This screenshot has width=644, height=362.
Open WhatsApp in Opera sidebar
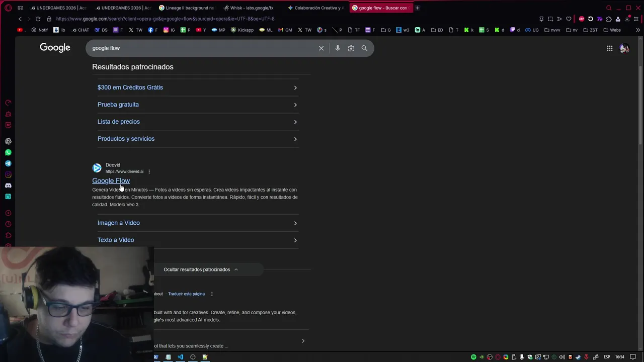pos(8,152)
